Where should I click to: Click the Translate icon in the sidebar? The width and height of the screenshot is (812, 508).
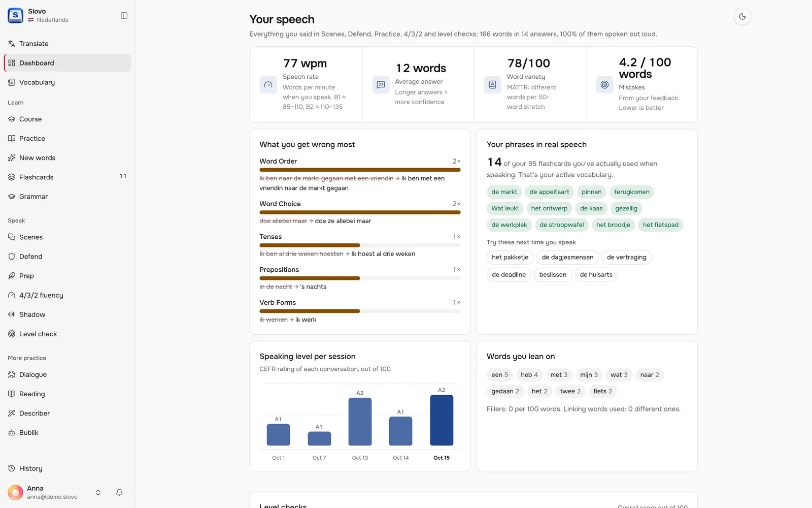(12, 44)
